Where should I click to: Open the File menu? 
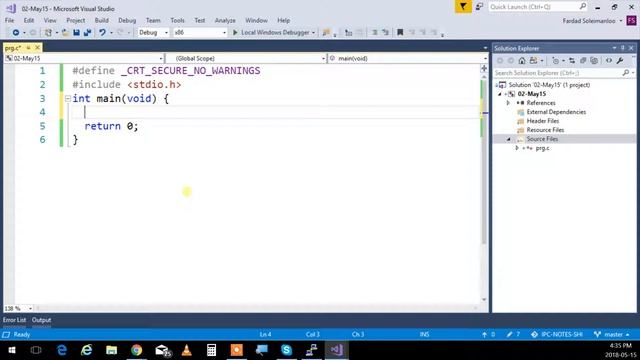tap(9, 20)
